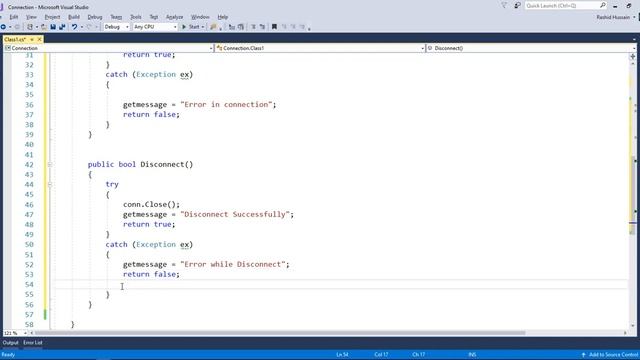Click the Open File toolbar icon
640x360 pixels.
[44, 27]
